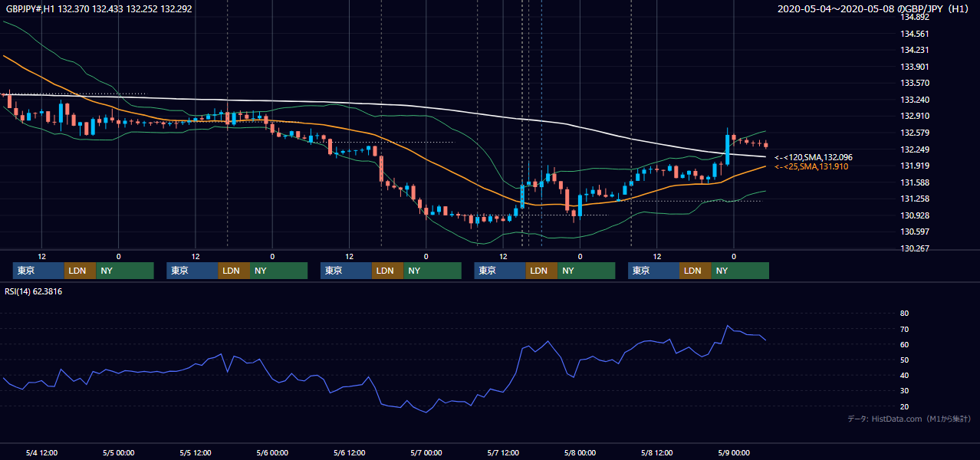Image resolution: width=980 pixels, height=460 pixels.
Task: Select the 5/7 12:00 time axis label
Action: point(503,452)
